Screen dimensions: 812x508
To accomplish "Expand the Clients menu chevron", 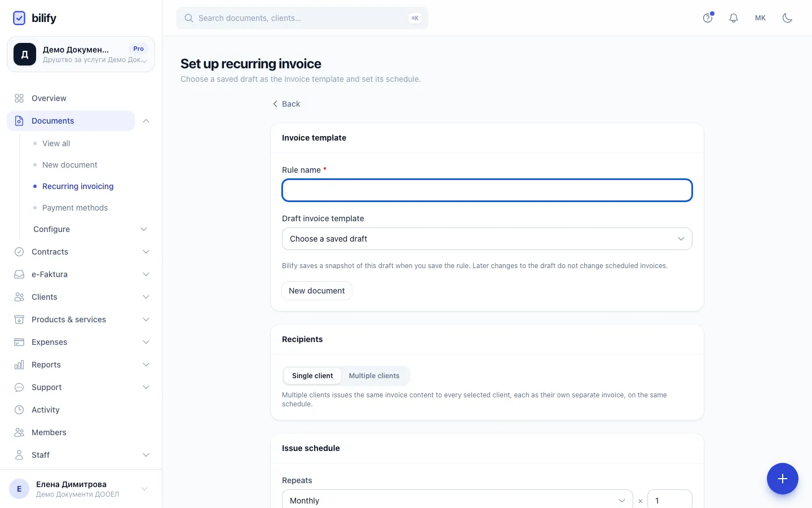I will (146, 297).
